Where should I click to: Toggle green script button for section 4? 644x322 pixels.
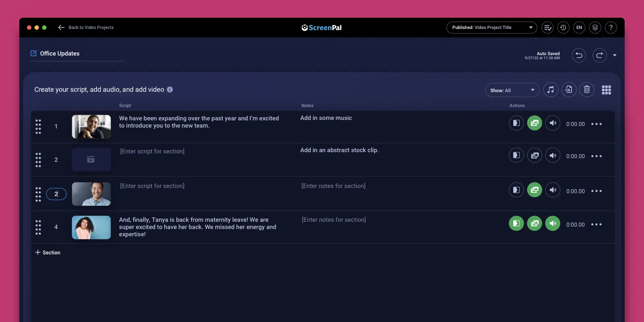coord(516,223)
